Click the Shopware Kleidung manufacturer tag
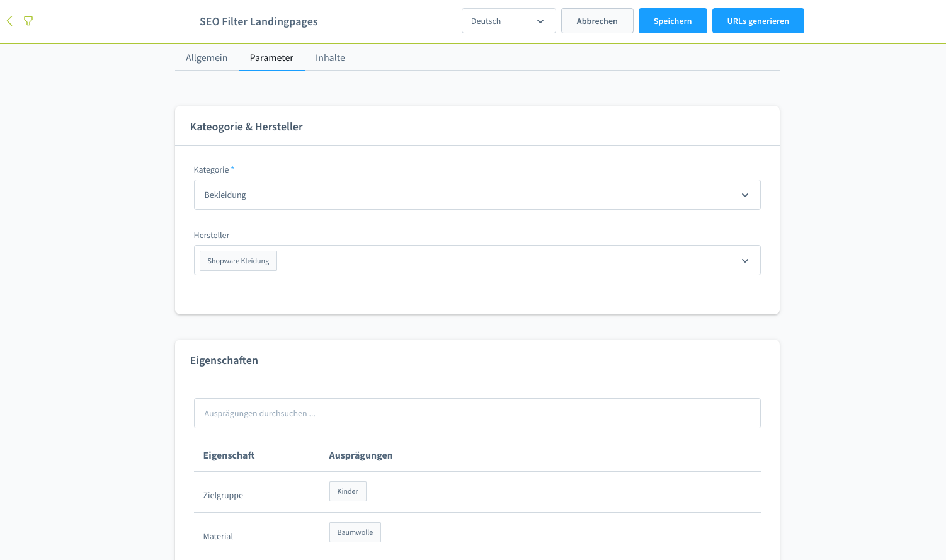 point(238,261)
